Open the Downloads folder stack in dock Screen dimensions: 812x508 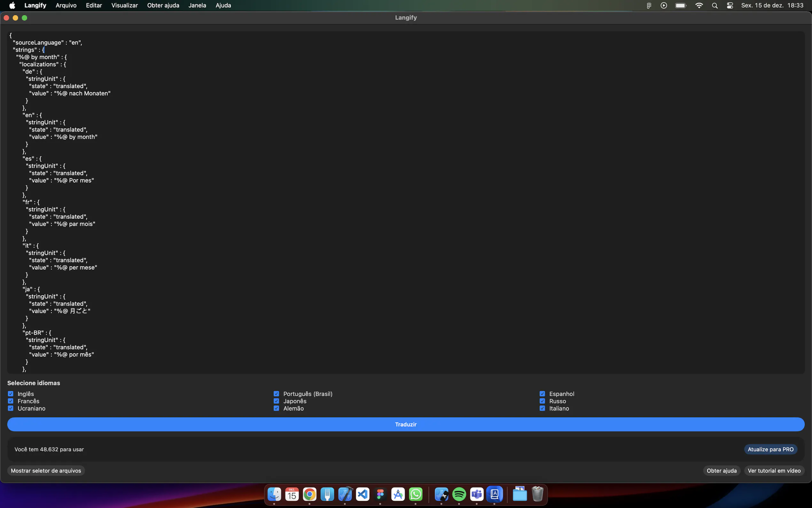520,494
